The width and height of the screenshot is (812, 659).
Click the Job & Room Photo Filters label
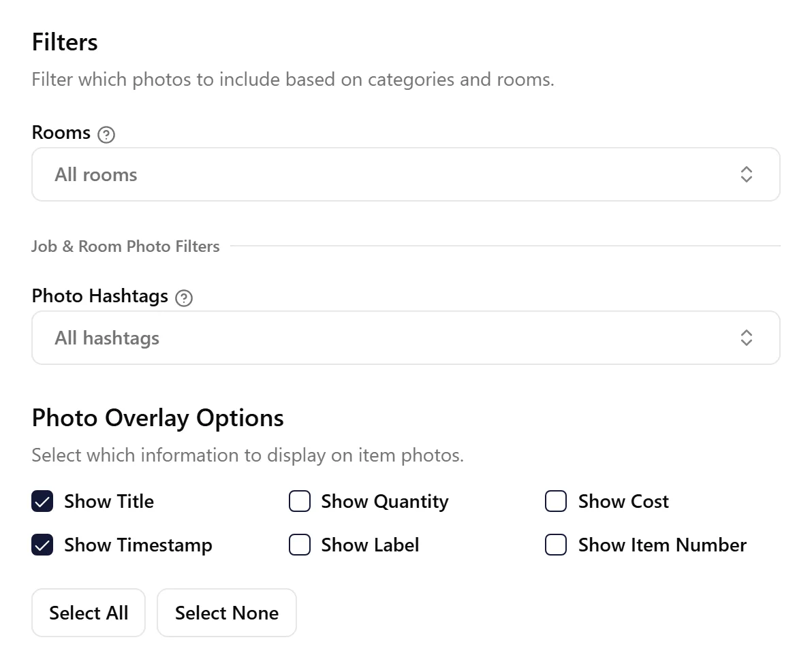(x=125, y=246)
